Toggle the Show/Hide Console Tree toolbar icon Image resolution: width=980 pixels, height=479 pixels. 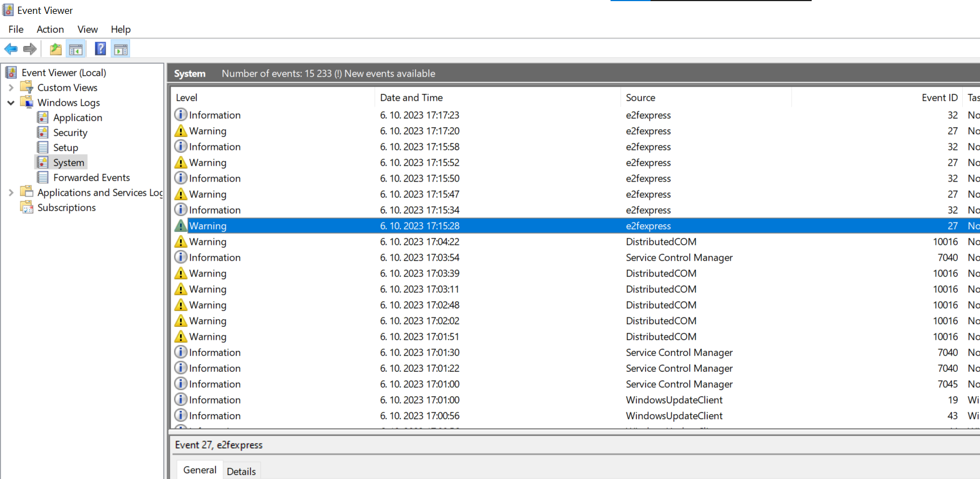(76, 49)
